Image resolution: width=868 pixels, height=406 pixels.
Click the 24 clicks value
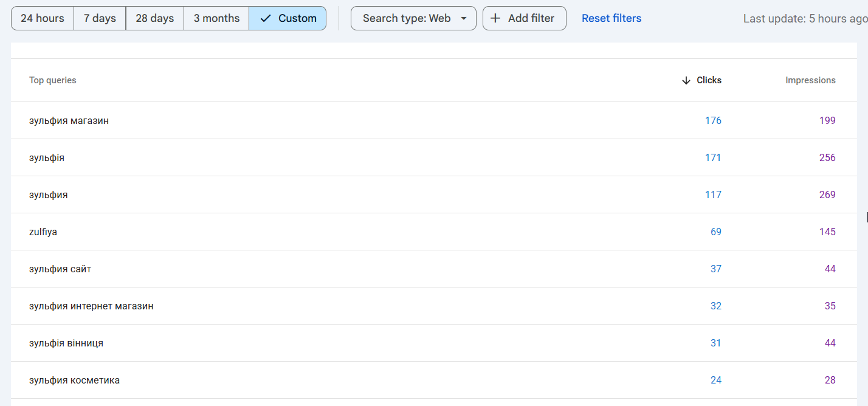pyautogui.click(x=716, y=380)
